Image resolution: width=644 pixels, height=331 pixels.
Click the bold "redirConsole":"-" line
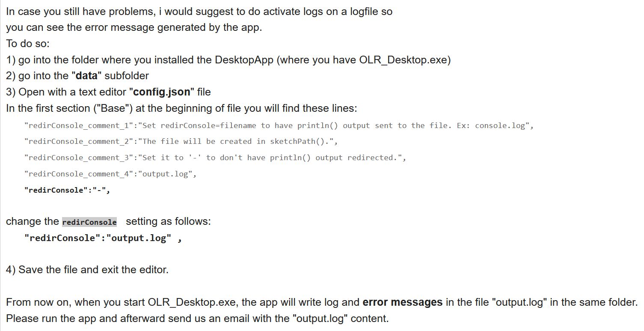[x=67, y=190]
